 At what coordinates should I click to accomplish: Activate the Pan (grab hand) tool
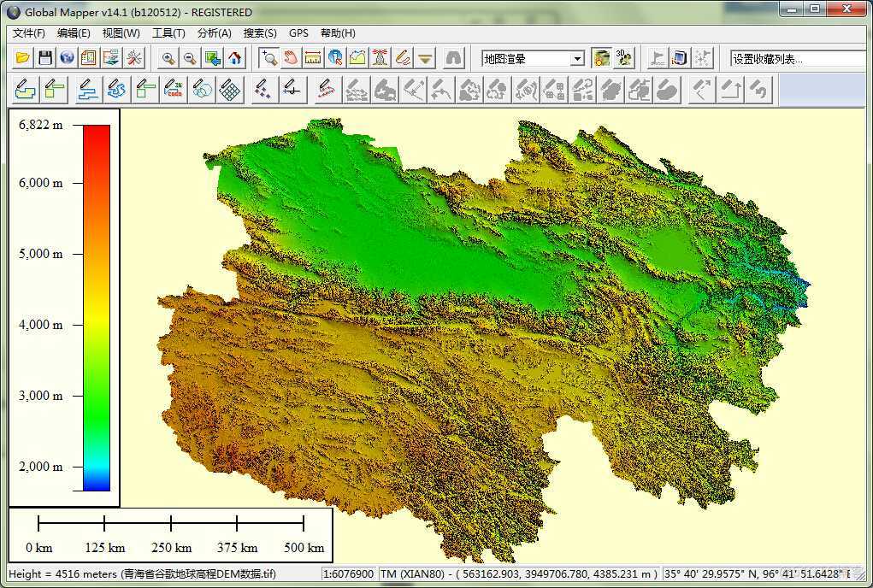click(291, 59)
